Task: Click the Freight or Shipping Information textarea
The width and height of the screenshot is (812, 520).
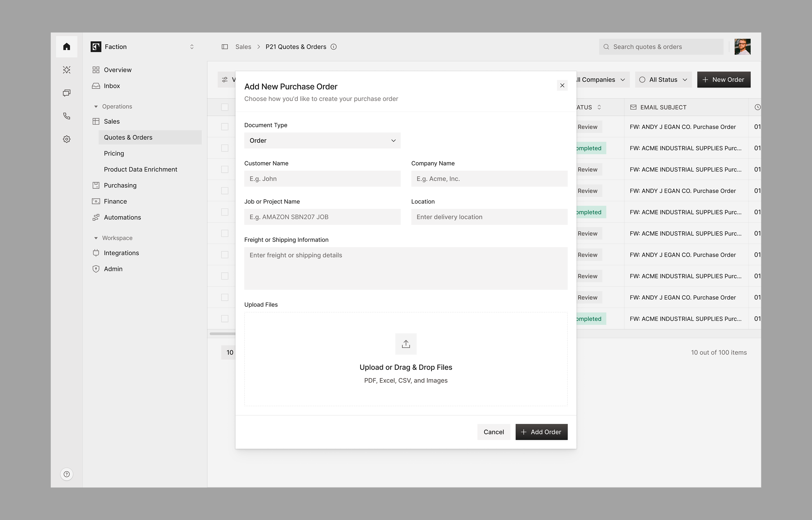Action: pos(406,268)
